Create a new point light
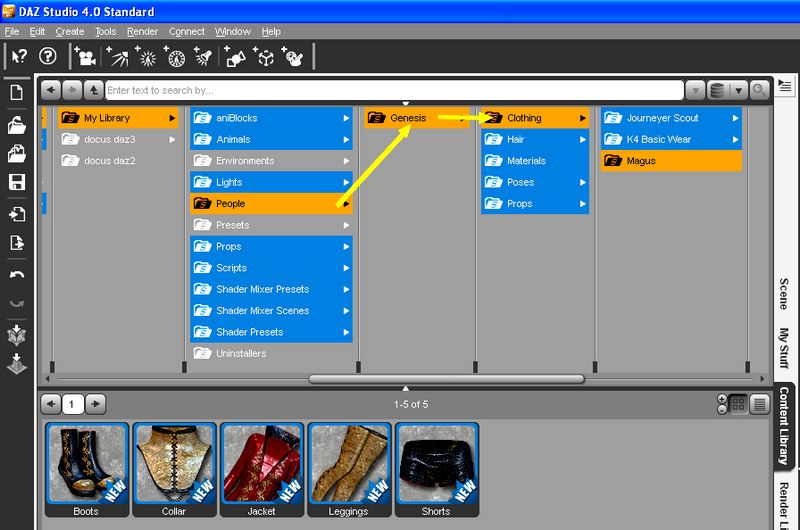Image resolution: width=800 pixels, height=530 pixels. (146, 57)
